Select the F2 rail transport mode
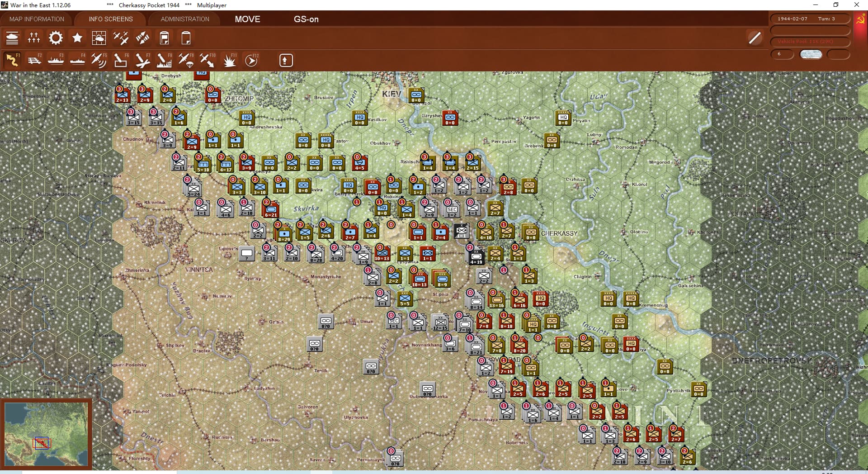The width and height of the screenshot is (868, 474). (34, 60)
